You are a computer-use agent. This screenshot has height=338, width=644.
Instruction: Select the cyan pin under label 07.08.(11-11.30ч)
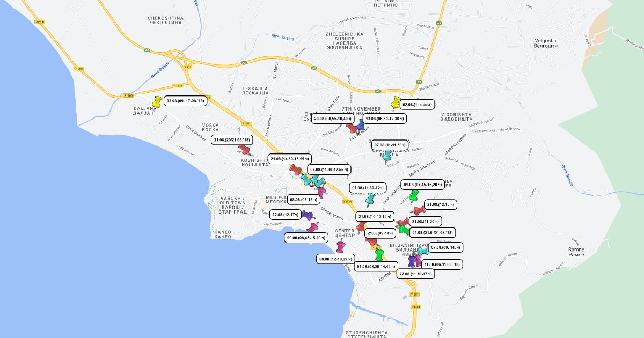(386, 156)
